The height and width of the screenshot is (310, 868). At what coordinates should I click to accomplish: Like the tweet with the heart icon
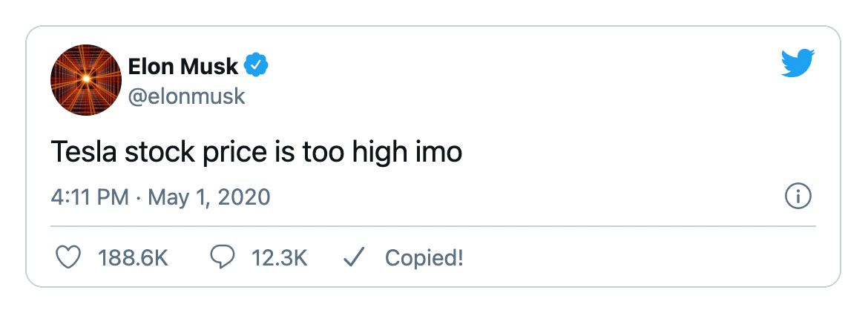68,257
